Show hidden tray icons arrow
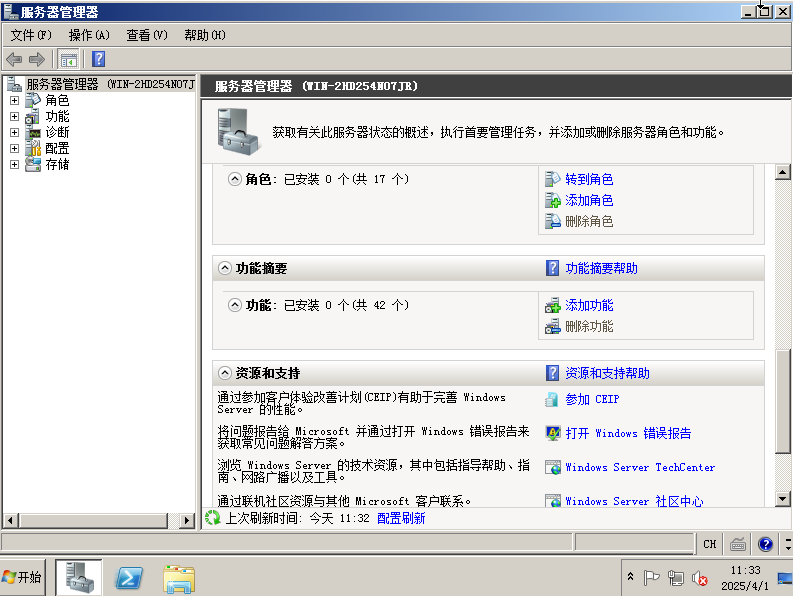 pos(631,577)
